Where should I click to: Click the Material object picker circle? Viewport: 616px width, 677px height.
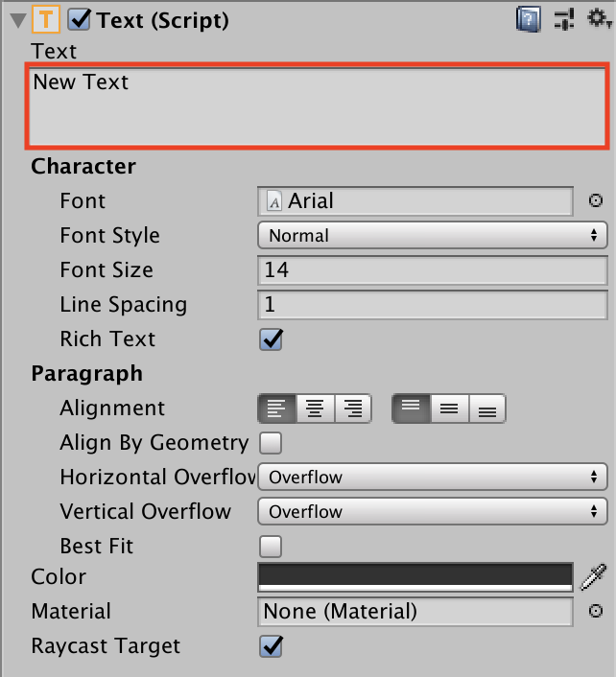596,612
